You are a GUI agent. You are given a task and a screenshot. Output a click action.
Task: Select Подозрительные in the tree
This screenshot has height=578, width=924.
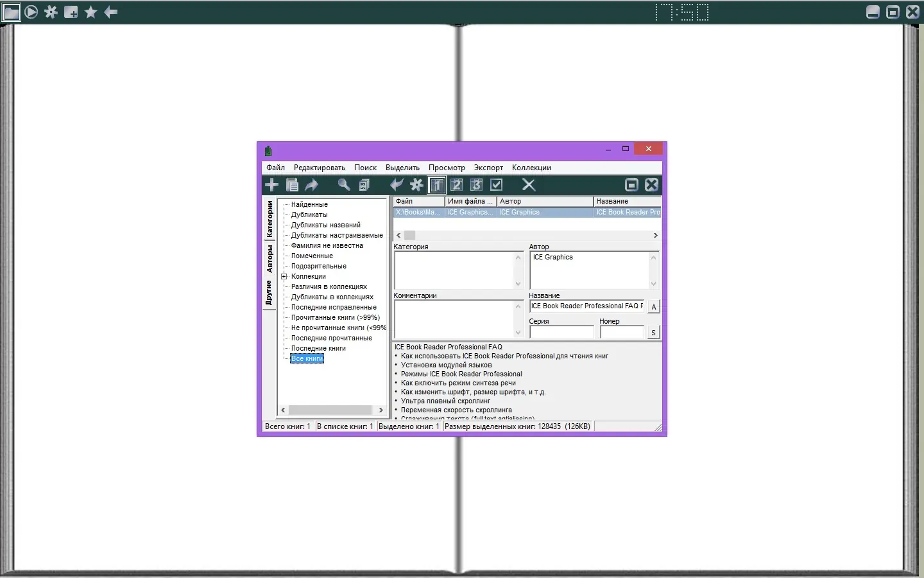coord(319,266)
